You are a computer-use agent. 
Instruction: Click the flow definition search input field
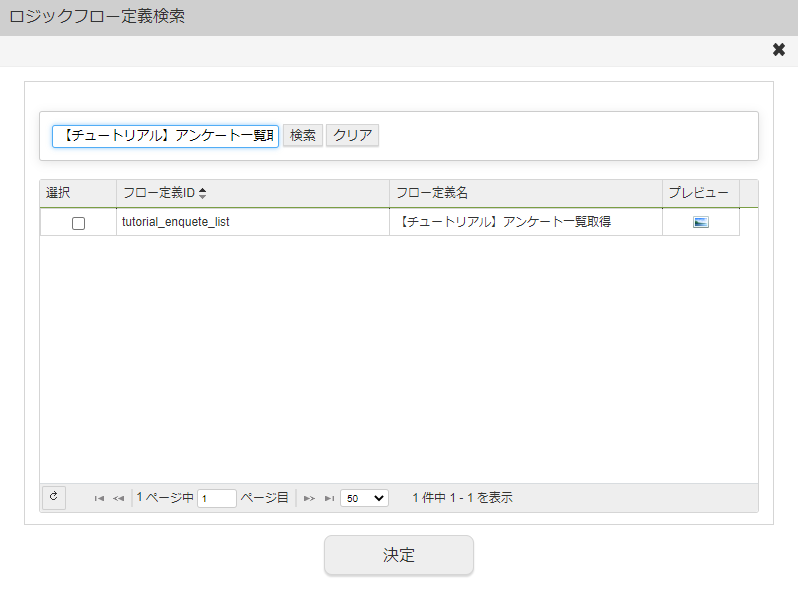pyautogui.click(x=165, y=136)
